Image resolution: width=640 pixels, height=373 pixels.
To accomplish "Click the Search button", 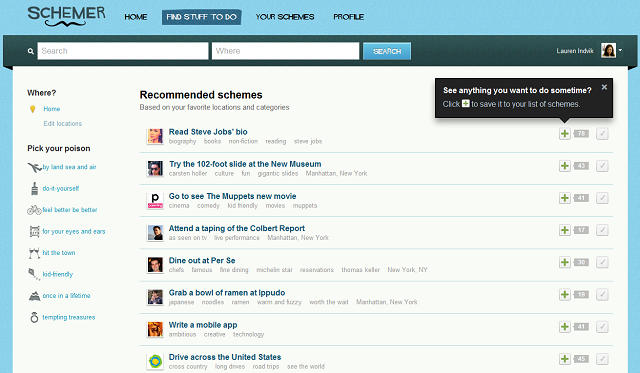I will click(x=387, y=51).
